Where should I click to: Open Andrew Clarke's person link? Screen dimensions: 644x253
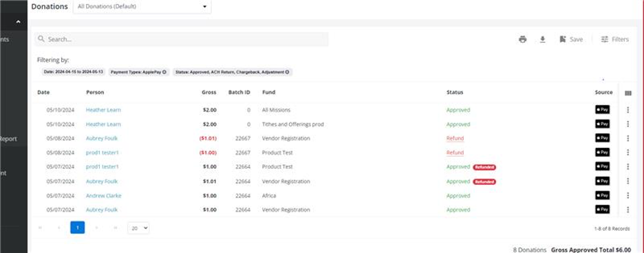pos(103,196)
